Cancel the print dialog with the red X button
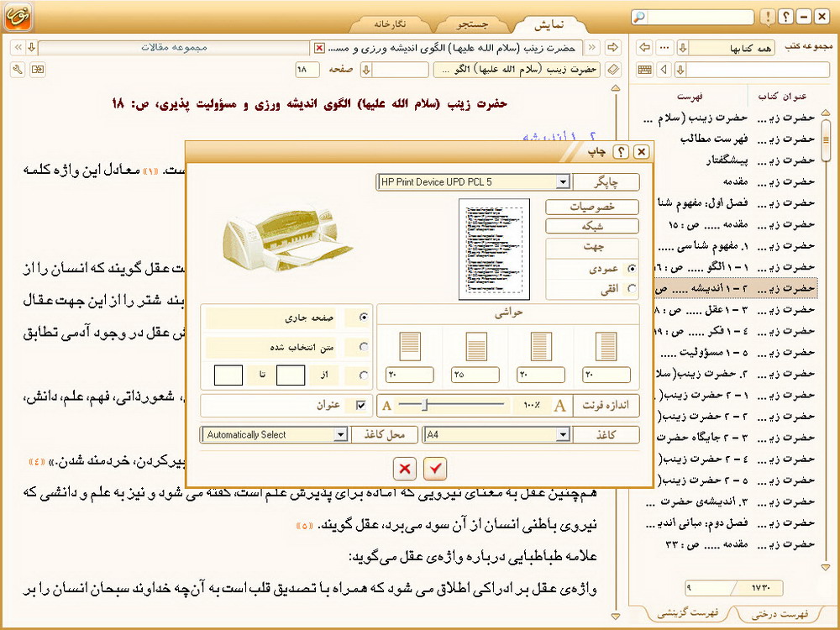840x630 pixels. click(x=405, y=469)
